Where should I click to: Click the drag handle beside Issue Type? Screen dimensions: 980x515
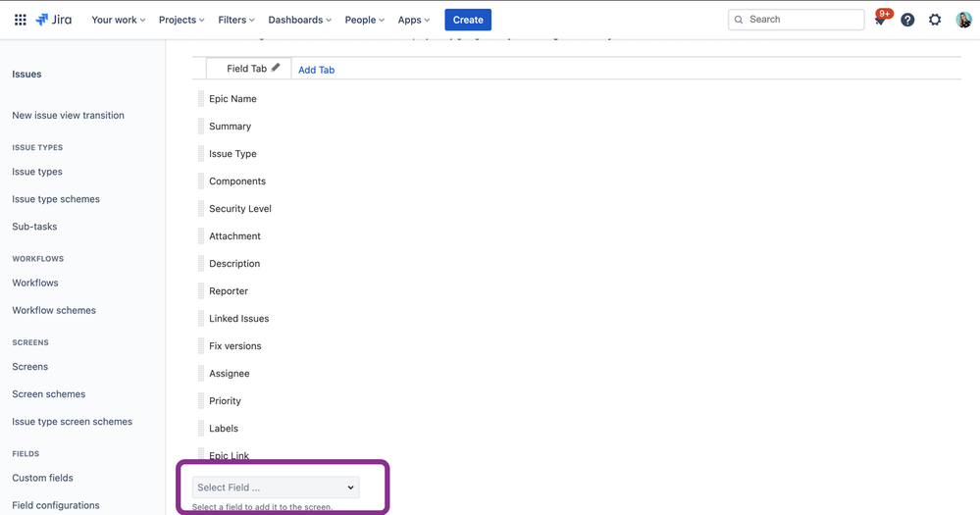201,153
